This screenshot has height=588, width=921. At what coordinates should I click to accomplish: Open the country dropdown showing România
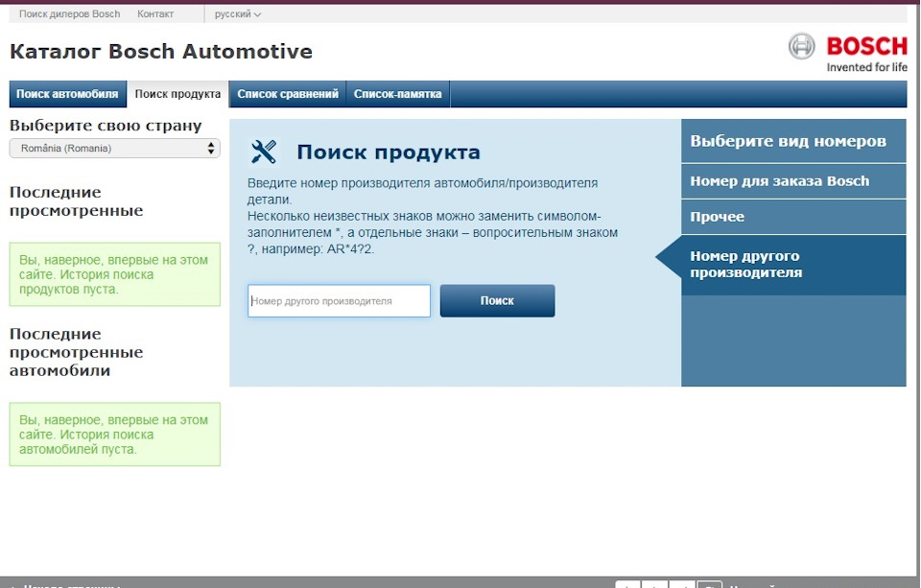[114, 148]
